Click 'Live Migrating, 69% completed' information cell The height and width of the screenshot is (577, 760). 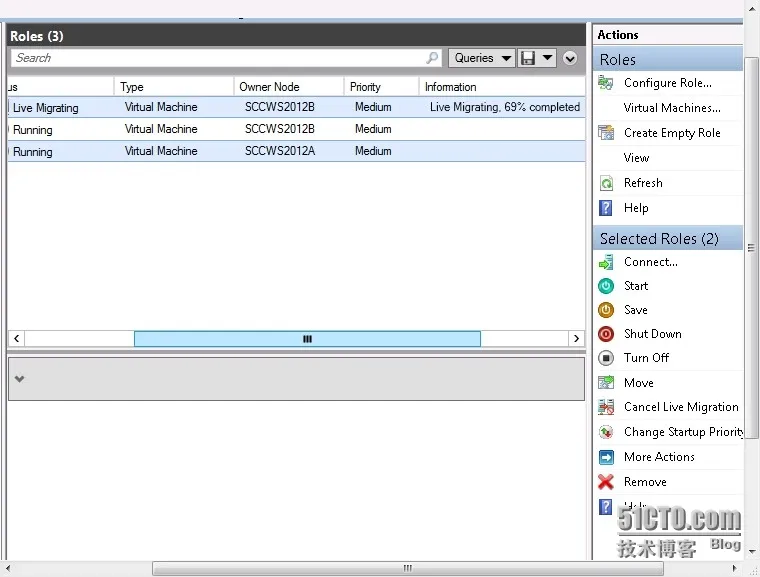point(505,107)
